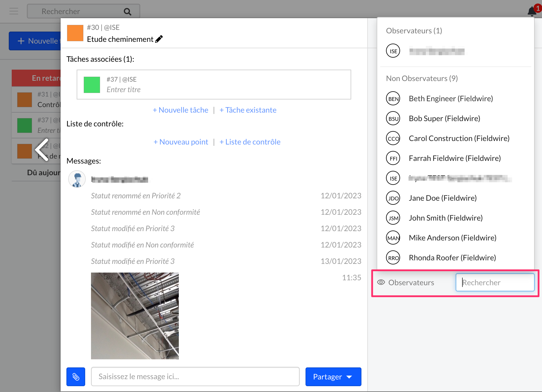This screenshot has width=542, height=392.
Task: Click the BEN avatar for Beth Engineer
Action: [393, 99]
